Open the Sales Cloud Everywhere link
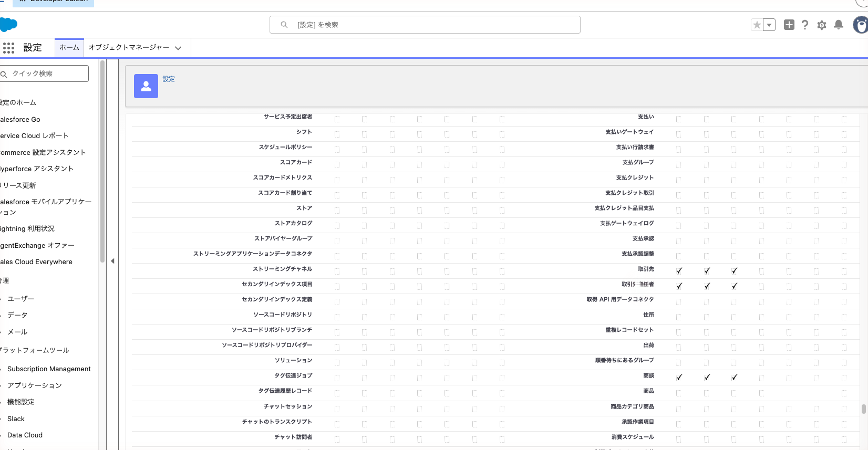Viewport: 868px width, 450px height. tap(36, 262)
